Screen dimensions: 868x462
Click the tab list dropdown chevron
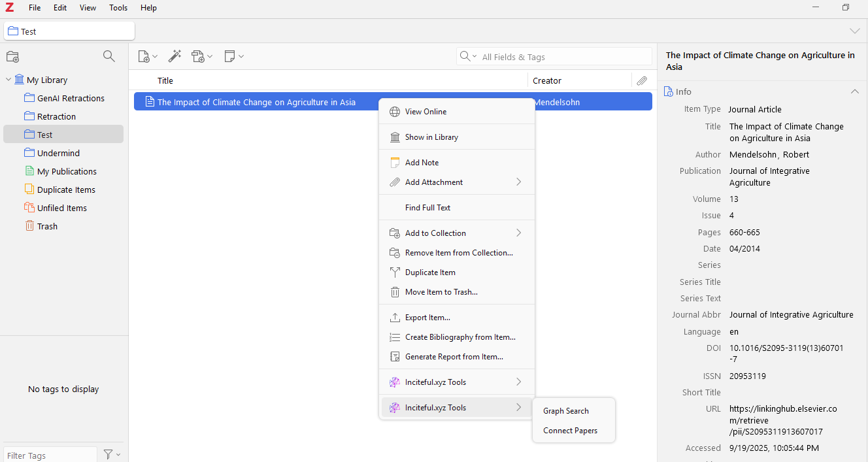tap(854, 31)
